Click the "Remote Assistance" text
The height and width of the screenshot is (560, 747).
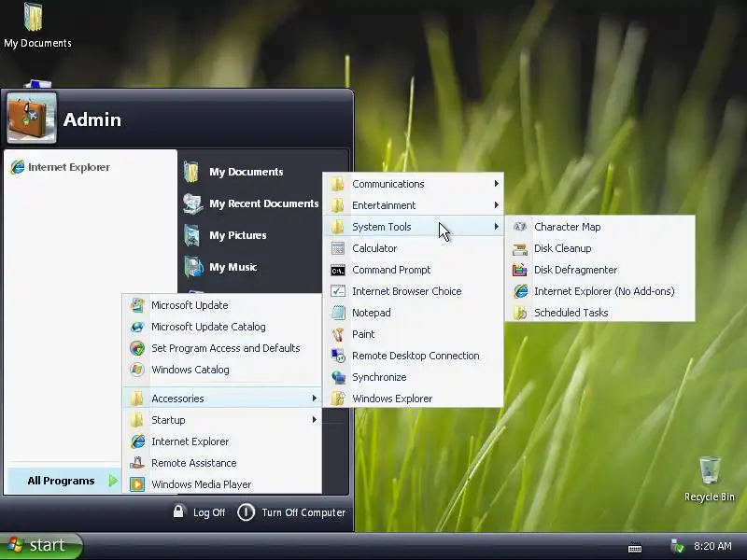click(194, 463)
